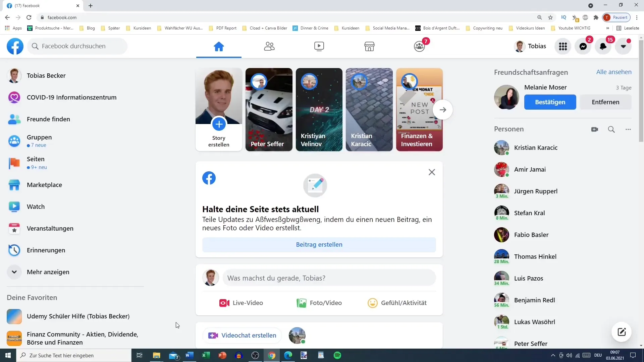Open Groups tab with 7 notifications
The height and width of the screenshot is (362, 644).
tap(419, 46)
